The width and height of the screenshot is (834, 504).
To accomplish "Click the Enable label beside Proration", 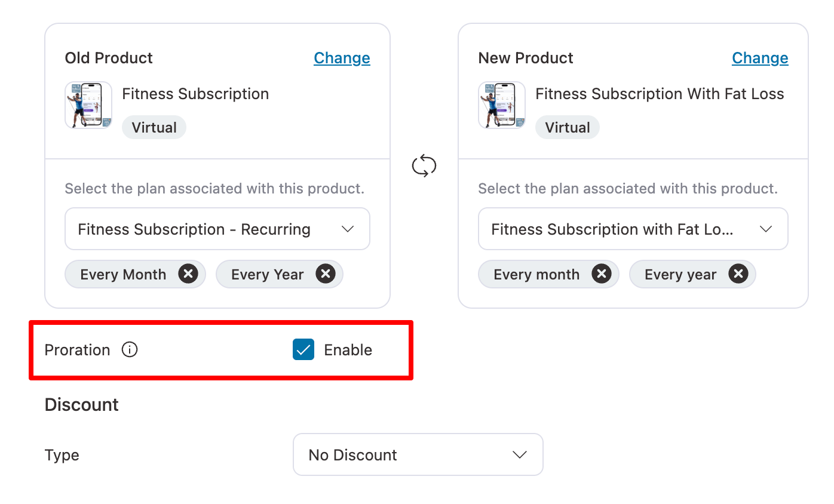I will 348,350.
